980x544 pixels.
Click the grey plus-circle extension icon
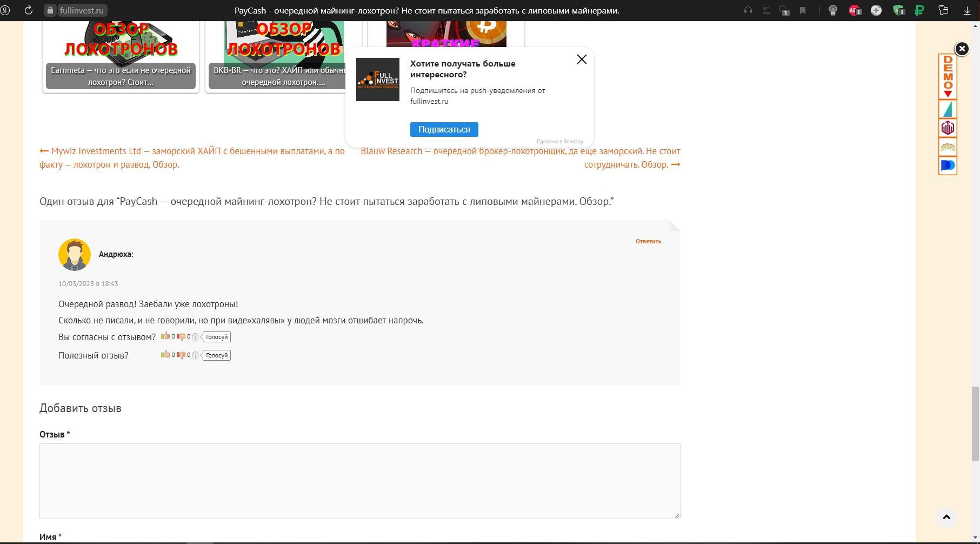click(876, 10)
